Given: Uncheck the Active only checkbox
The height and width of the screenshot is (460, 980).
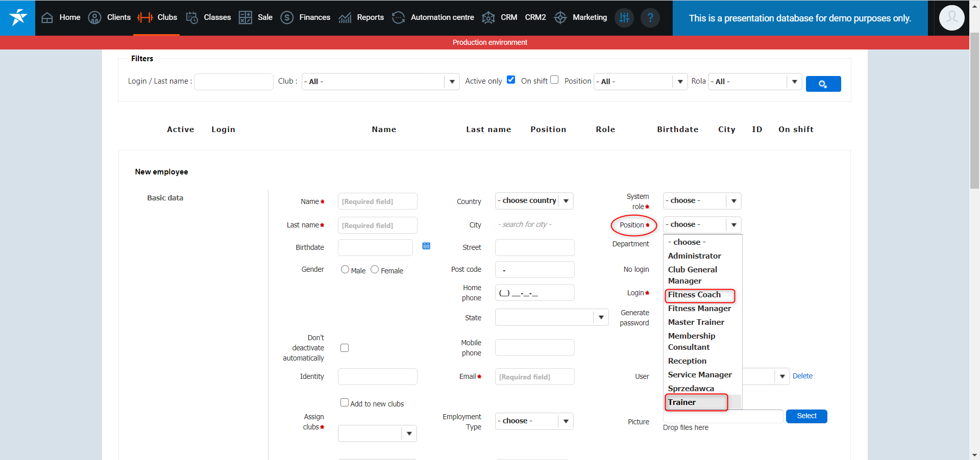Looking at the screenshot, I should [511, 80].
